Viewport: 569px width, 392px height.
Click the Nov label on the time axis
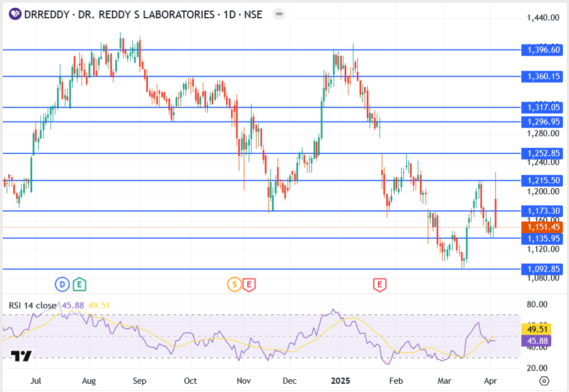pyautogui.click(x=243, y=381)
